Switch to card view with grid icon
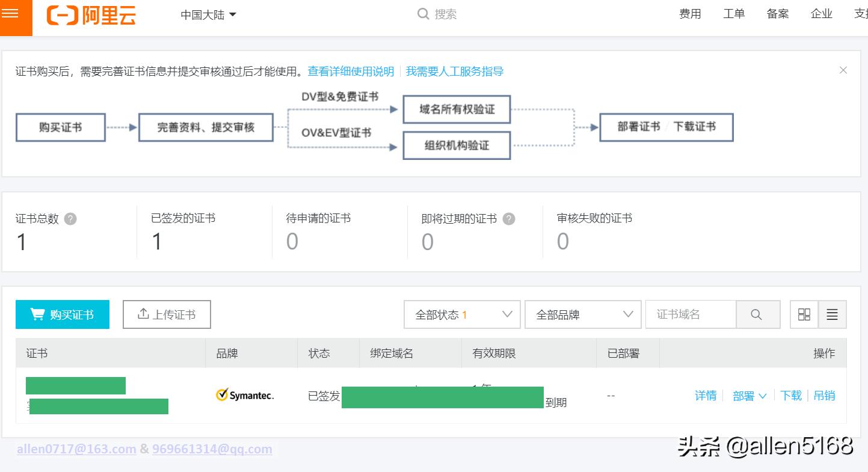 [x=804, y=314]
